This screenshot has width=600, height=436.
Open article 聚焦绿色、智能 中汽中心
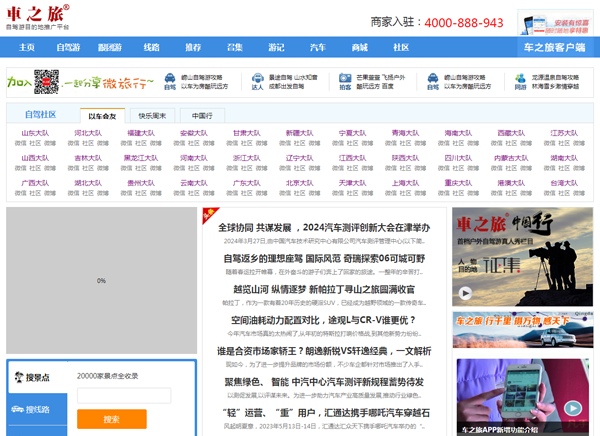(x=324, y=382)
